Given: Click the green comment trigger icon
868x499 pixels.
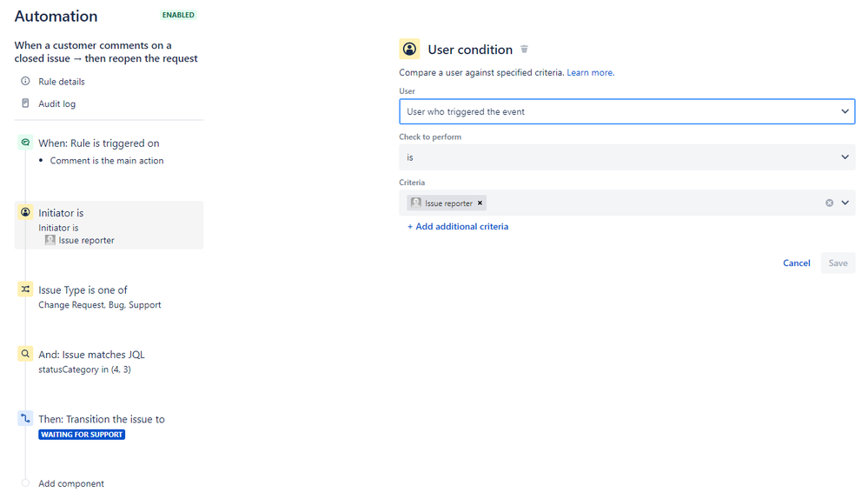Looking at the screenshot, I should 25,143.
